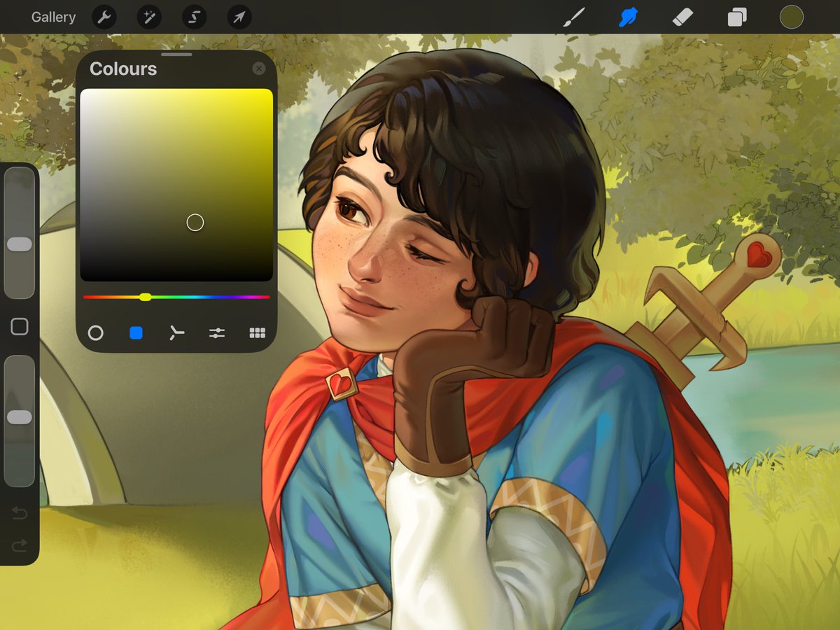Screen dimensions: 840x630
Task: Select the Smudge tool
Action: coord(628,17)
